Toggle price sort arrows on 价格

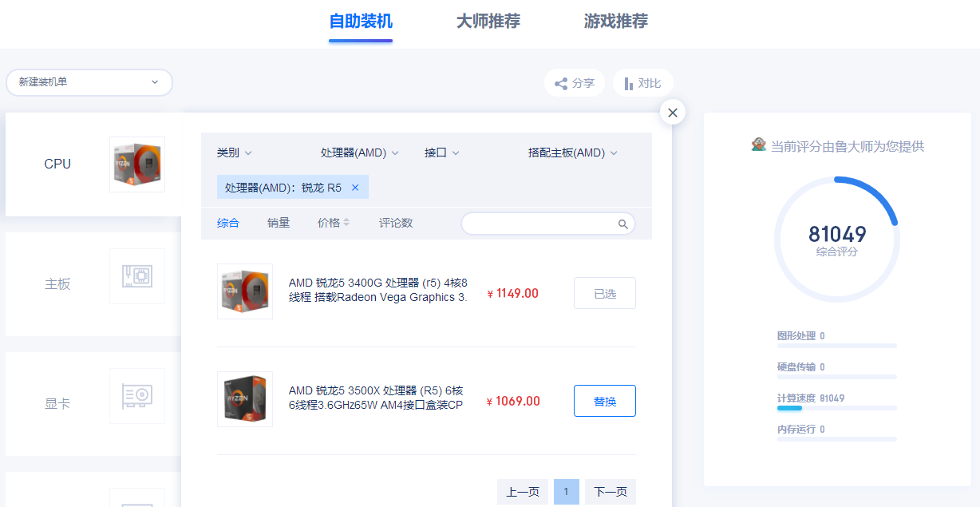coord(346,224)
